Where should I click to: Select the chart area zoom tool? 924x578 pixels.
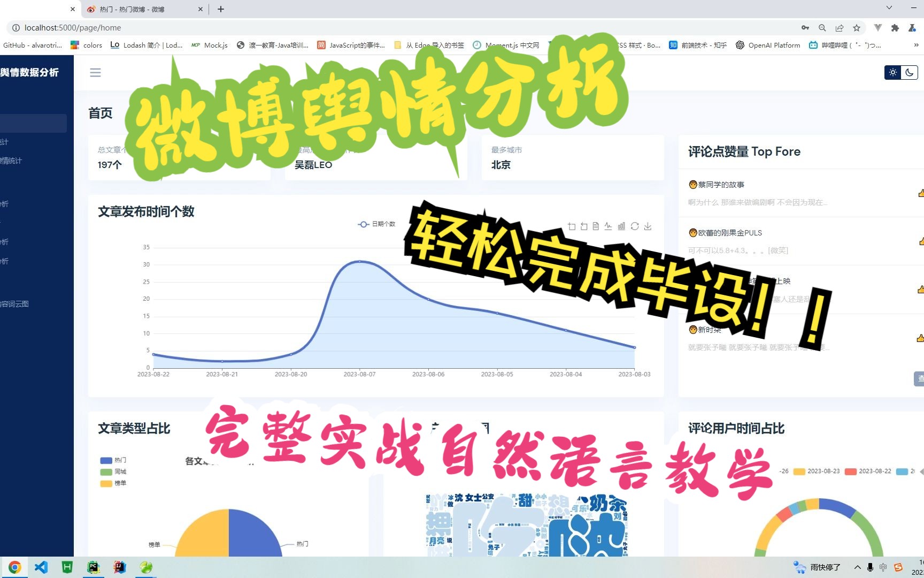[x=572, y=226]
